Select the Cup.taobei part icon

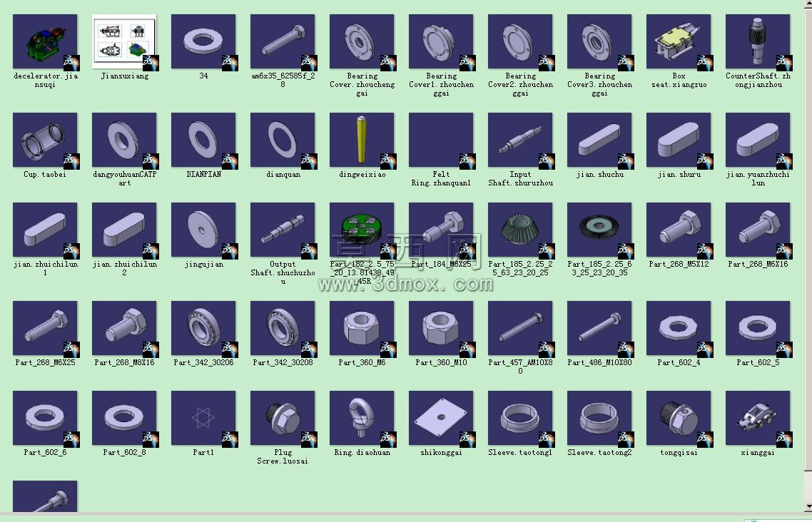[x=45, y=140]
